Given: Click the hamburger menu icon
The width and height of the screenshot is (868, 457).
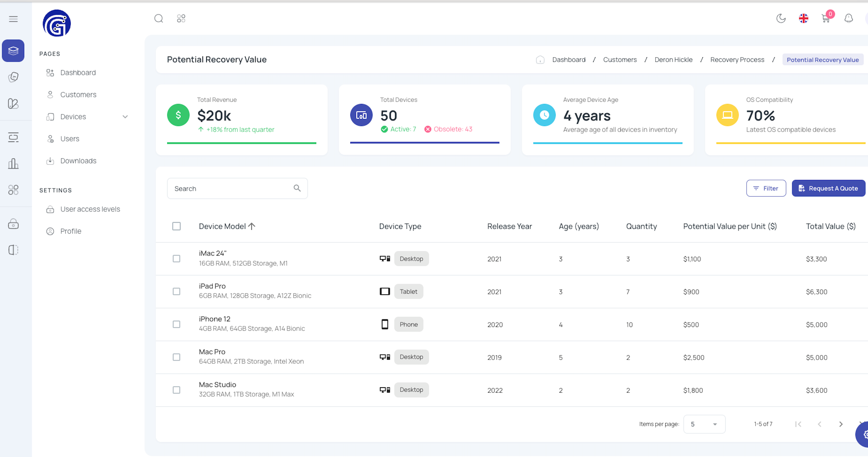Looking at the screenshot, I should click(x=13, y=19).
